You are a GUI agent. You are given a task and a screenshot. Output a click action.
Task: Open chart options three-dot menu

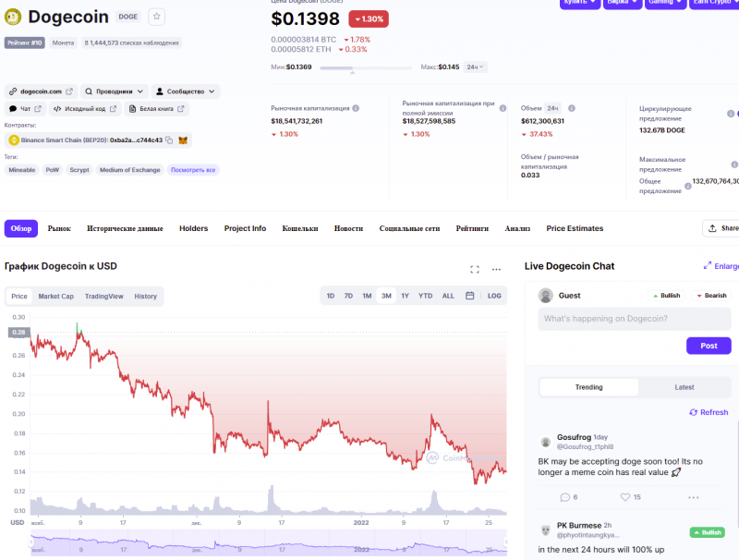coord(496,269)
